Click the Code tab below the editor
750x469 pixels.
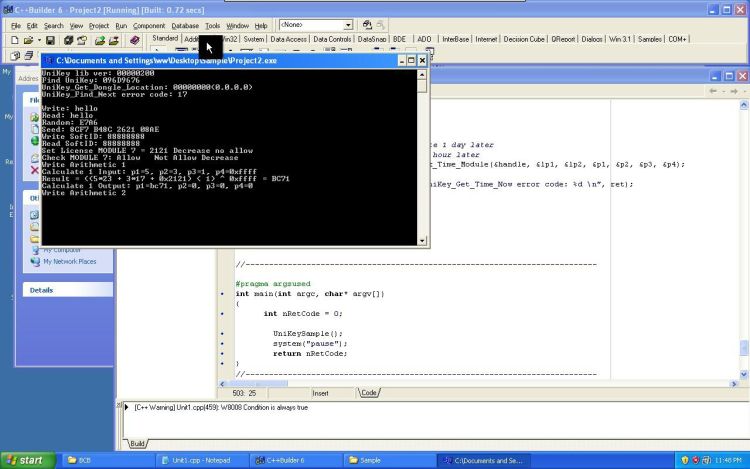tap(369, 393)
